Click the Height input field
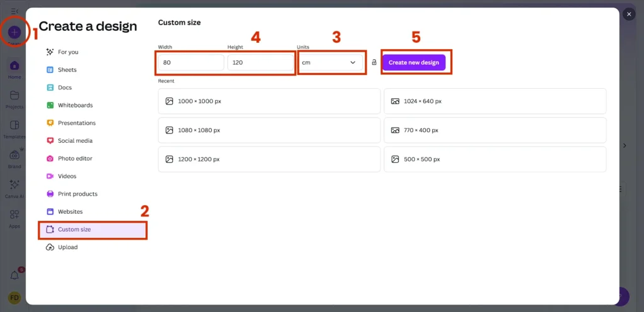The image size is (644, 312). point(260,63)
